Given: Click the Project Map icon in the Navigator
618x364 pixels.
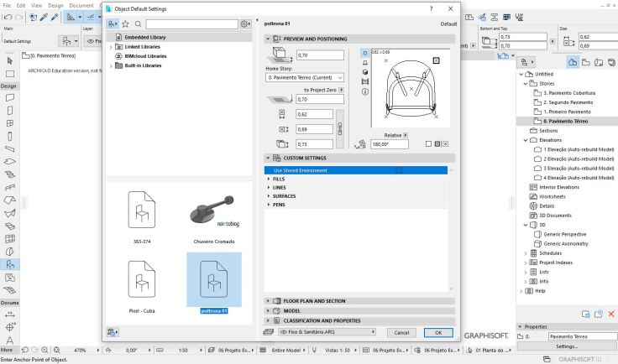Looking at the screenshot, I should coord(573,62).
